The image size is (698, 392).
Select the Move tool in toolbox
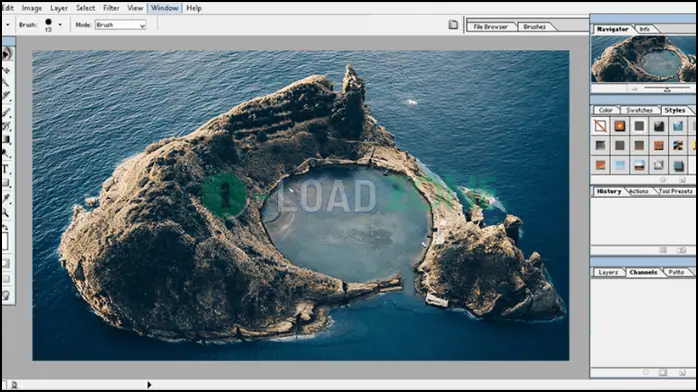[x=6, y=70]
